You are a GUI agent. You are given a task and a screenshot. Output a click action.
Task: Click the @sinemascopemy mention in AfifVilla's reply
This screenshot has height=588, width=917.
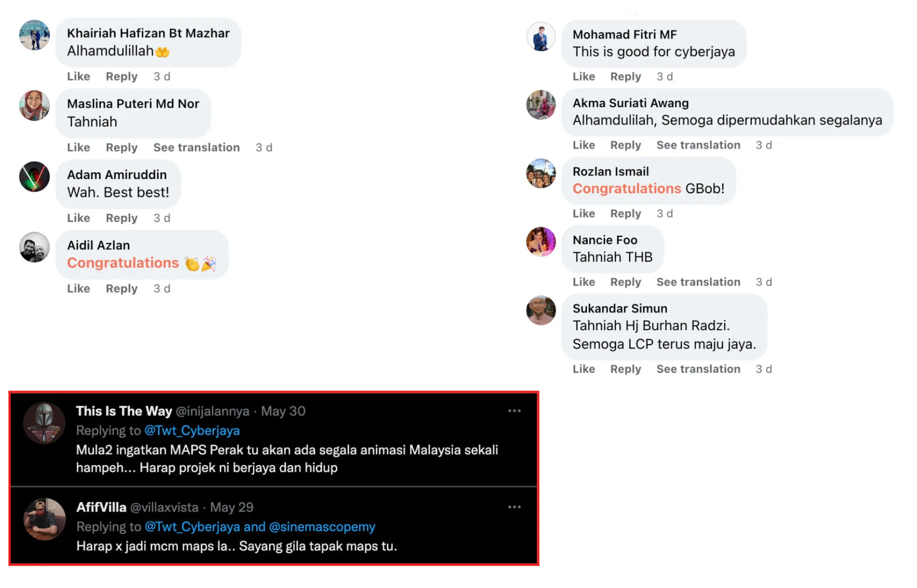pos(322,527)
